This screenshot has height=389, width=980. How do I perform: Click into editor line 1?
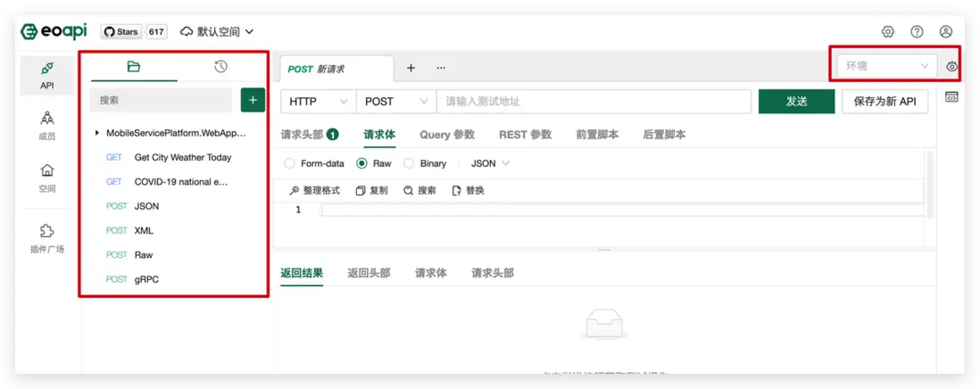(622, 210)
